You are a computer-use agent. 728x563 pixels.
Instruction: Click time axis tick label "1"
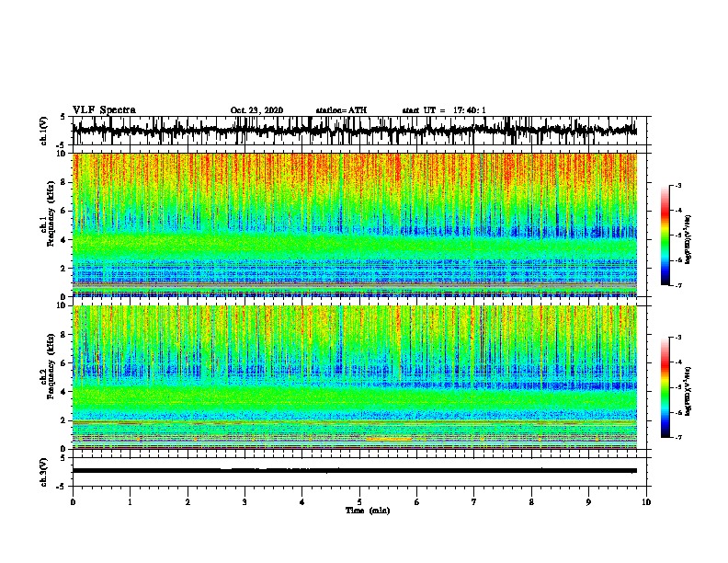(130, 502)
